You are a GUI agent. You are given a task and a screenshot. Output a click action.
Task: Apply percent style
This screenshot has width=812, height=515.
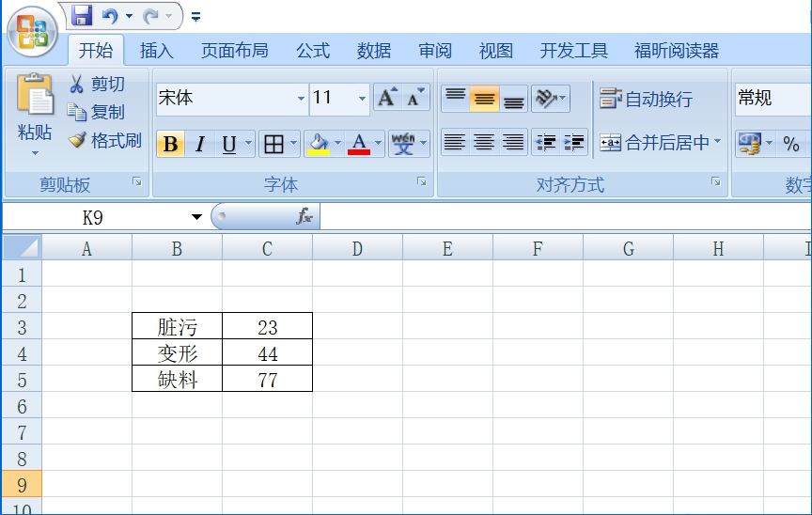(791, 144)
